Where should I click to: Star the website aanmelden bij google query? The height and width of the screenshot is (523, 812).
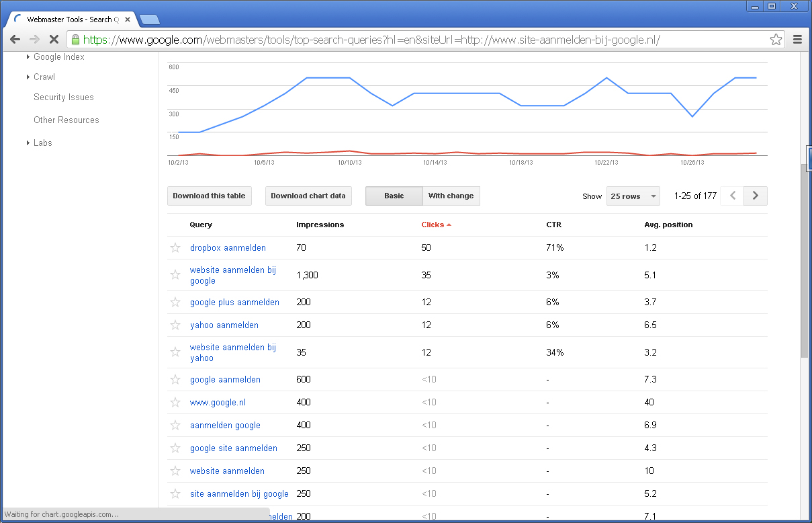pyautogui.click(x=175, y=275)
